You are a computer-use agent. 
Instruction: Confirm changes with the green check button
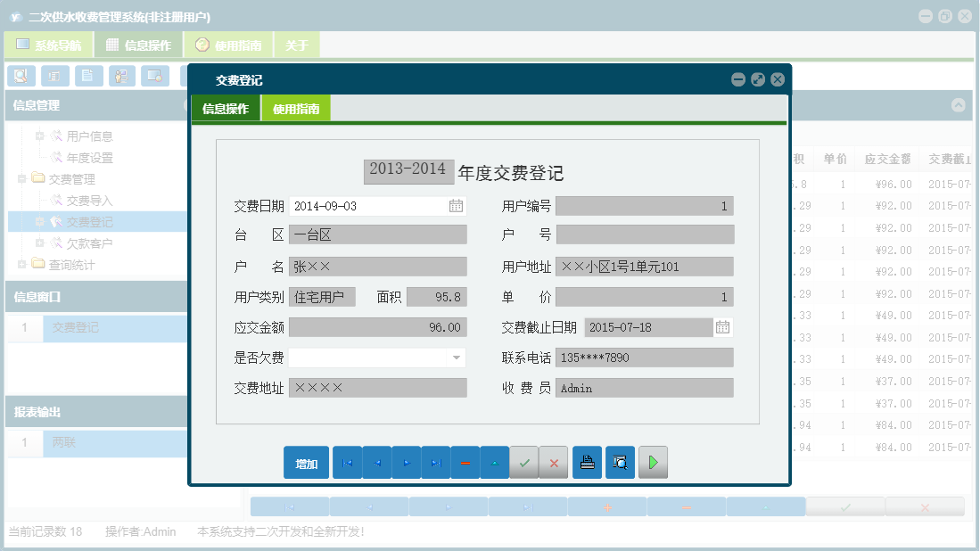523,462
